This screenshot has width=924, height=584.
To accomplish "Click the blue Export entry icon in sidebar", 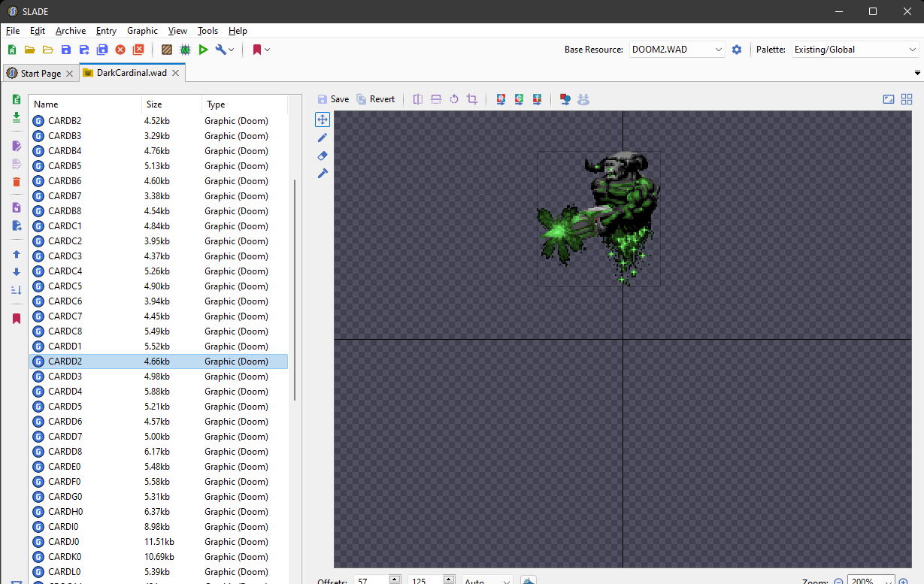I will (x=17, y=225).
